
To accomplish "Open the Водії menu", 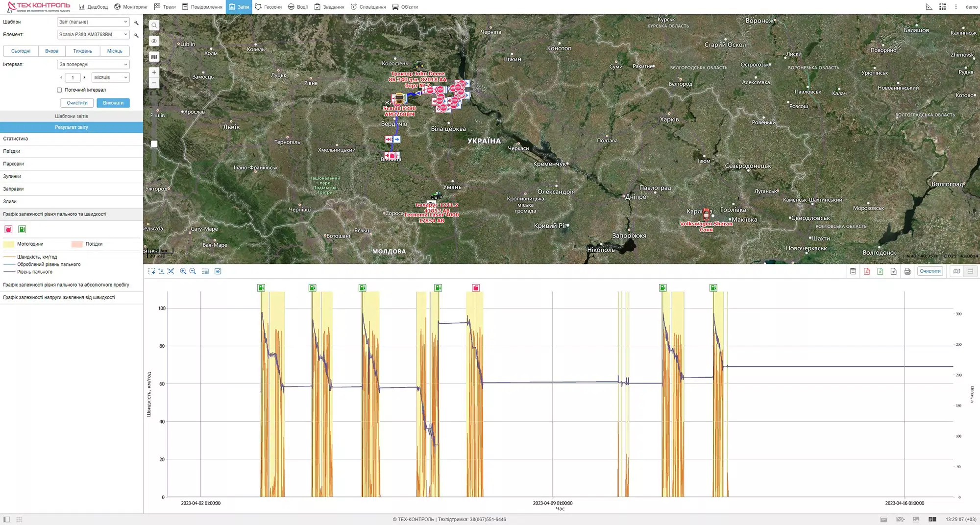I will (298, 7).
